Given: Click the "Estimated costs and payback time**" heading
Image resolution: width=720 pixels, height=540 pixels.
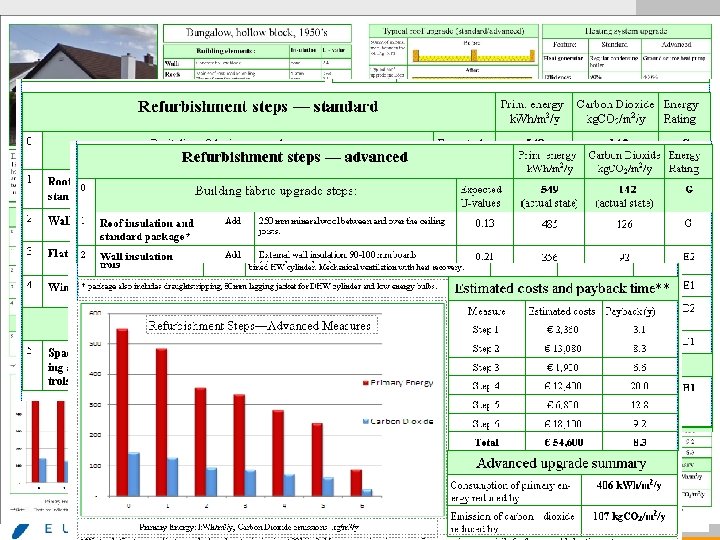Looking at the screenshot, I should tap(562, 288).
